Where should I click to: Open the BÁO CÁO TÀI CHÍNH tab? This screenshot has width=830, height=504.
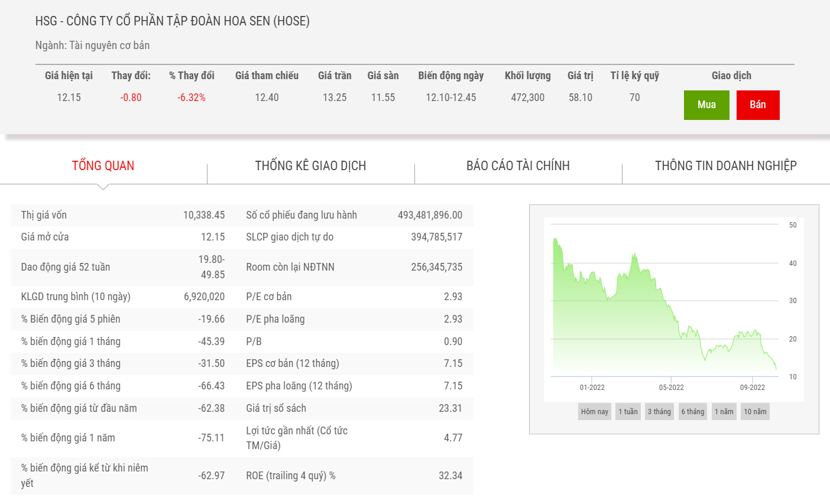pos(518,166)
